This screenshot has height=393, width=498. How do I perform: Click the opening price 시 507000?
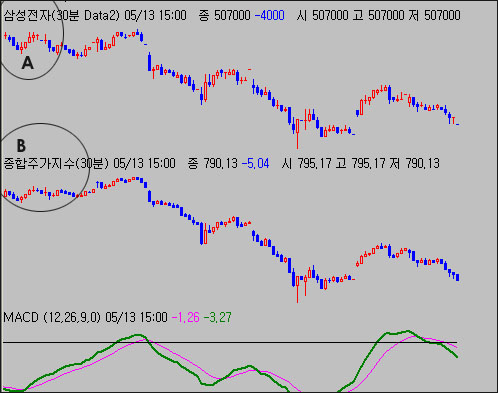point(322,15)
